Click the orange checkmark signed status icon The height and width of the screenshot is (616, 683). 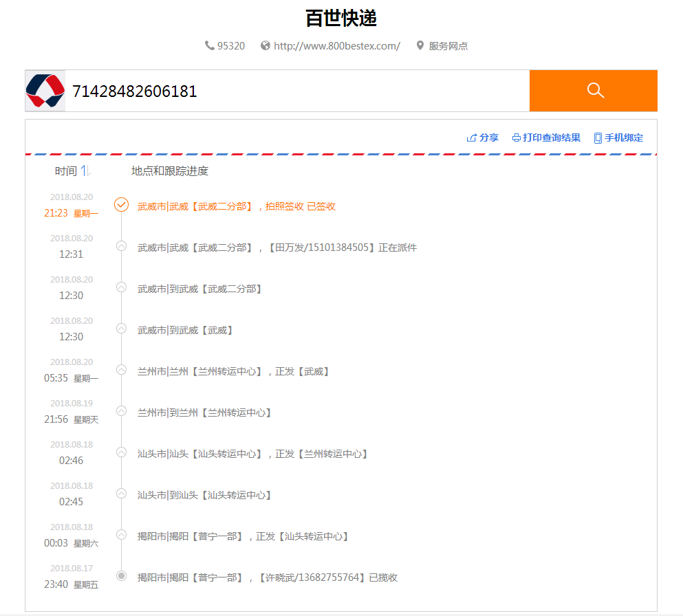point(121,205)
